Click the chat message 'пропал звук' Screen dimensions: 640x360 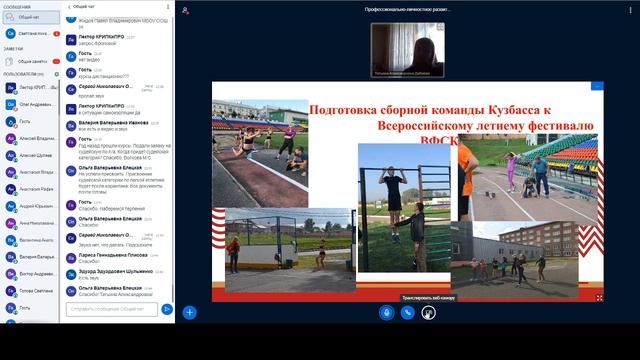click(91, 96)
